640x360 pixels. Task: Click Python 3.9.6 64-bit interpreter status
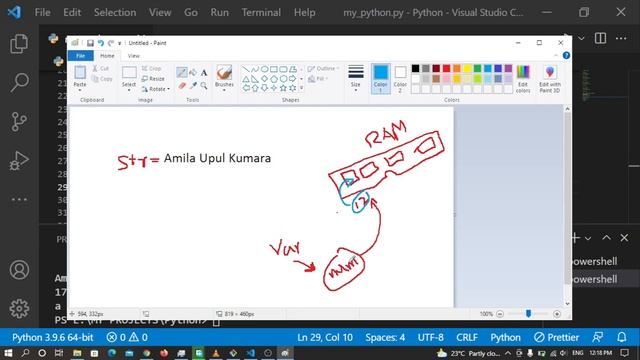(53, 337)
